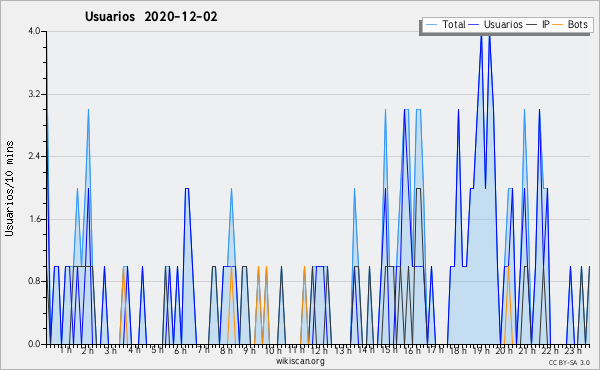Click the y-axis value 0.8
600x370 pixels.
click(34, 281)
